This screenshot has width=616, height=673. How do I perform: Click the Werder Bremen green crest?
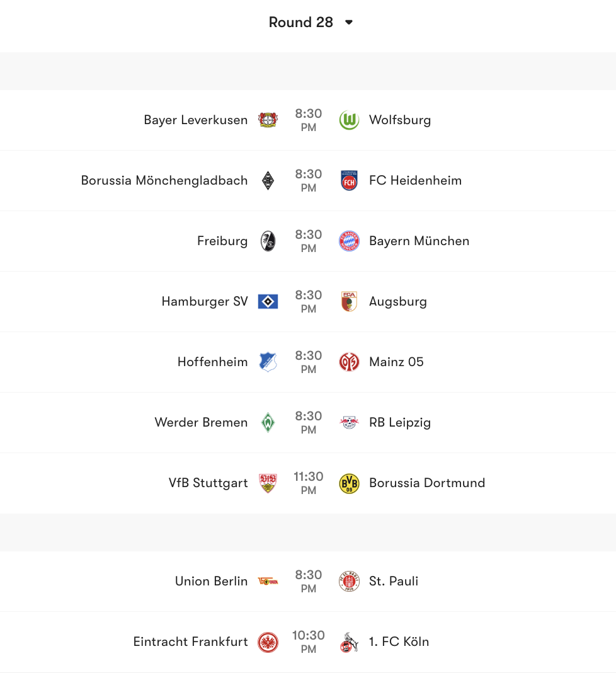(268, 422)
